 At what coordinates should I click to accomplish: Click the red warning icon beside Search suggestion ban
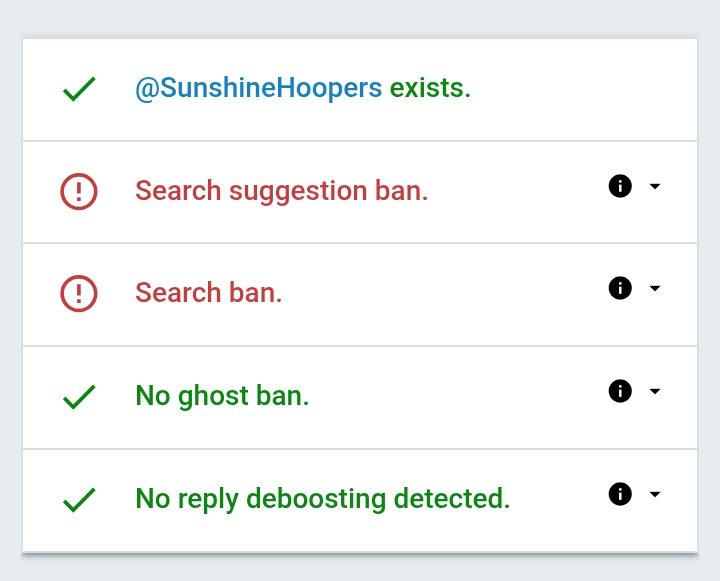point(79,192)
